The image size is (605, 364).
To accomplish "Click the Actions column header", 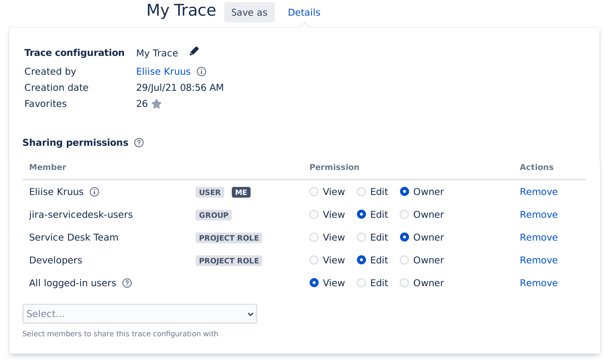I will pos(537,167).
